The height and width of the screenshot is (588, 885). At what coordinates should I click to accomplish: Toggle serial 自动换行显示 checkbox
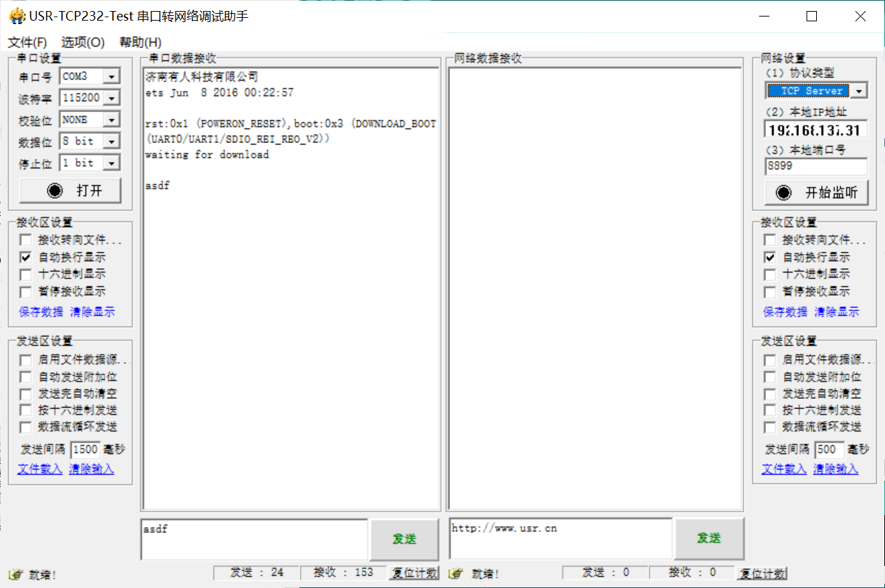click(25, 257)
